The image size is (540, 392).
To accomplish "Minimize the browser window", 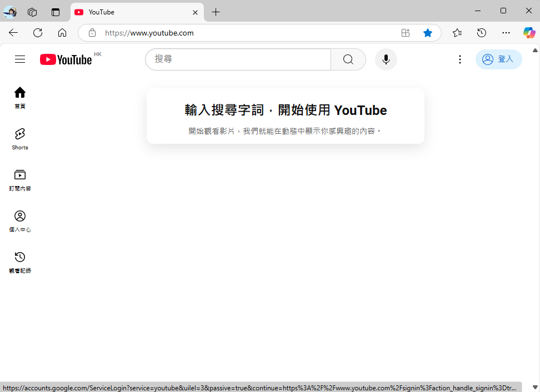I will (478, 11).
